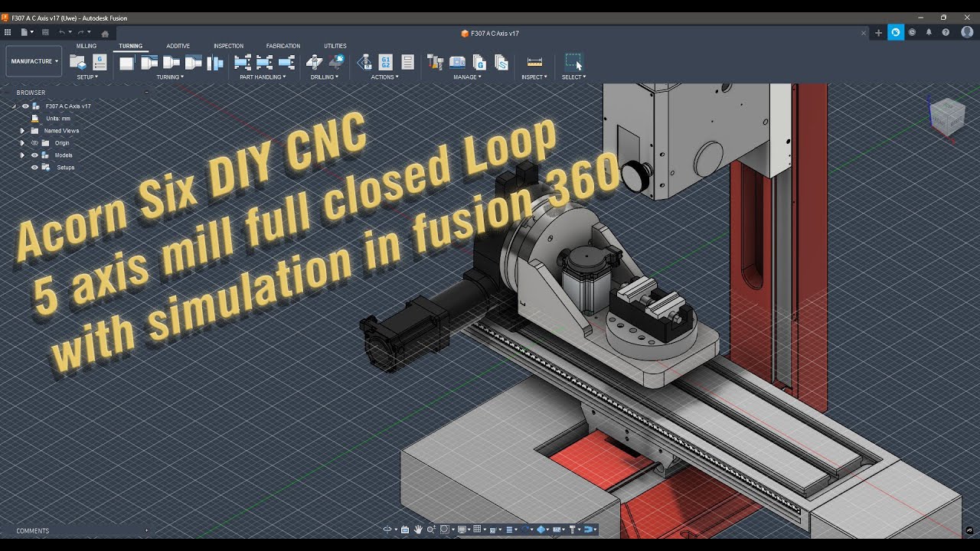Click the second Part Handling icon
Screen dimensions: 980x551
264,63
